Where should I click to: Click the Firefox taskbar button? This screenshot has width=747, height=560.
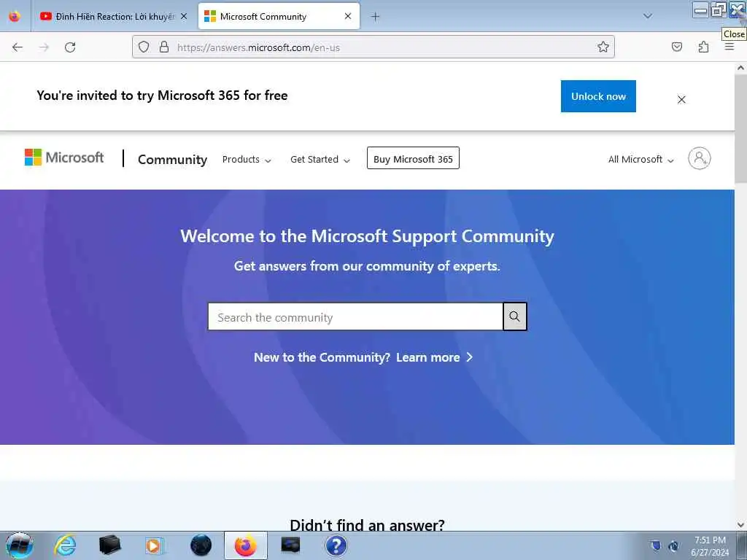[246, 545]
